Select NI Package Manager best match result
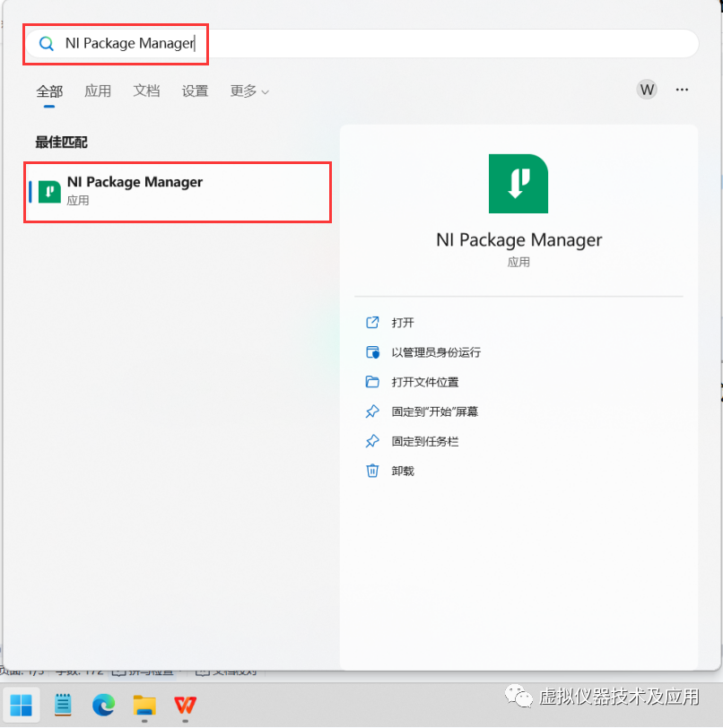 [178, 192]
